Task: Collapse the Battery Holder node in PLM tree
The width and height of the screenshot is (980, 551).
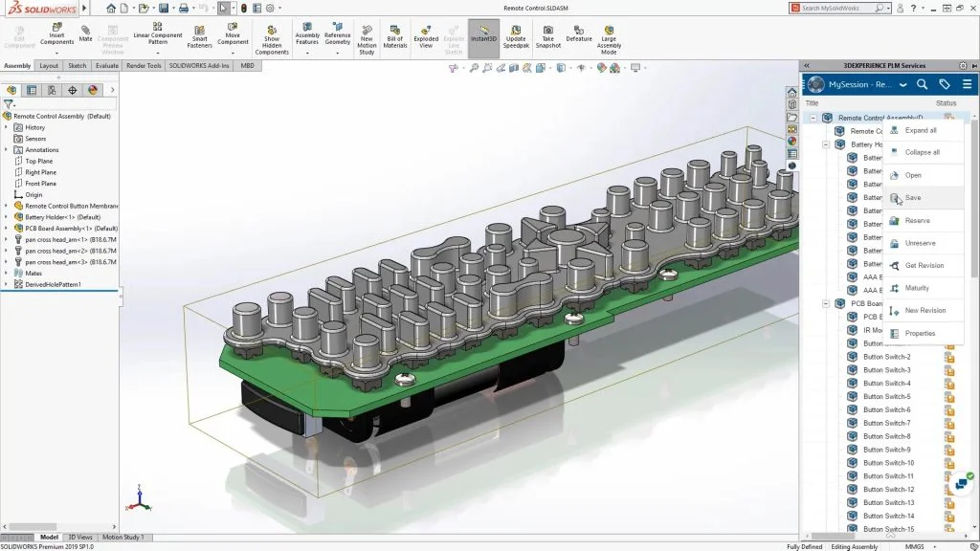Action: tap(826, 144)
